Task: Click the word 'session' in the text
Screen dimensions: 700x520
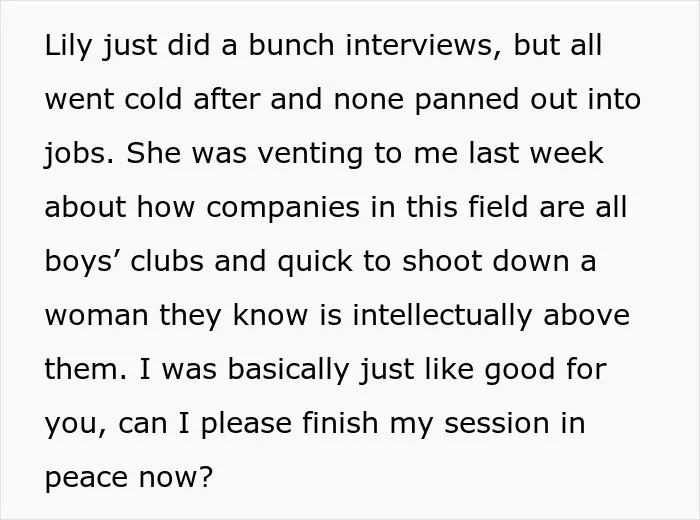Action: pyautogui.click(x=497, y=423)
